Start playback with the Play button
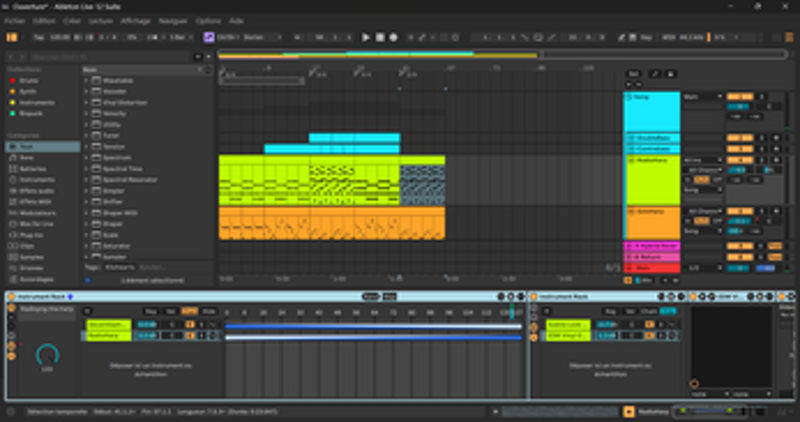Image resolution: width=800 pixels, height=422 pixels. (x=366, y=37)
